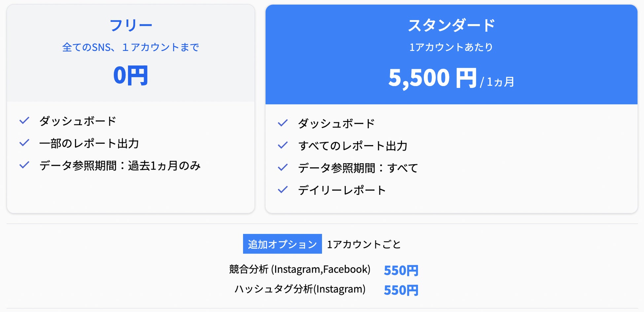This screenshot has height=312, width=644.
Task: Click the 1アカウントごと text
Action: (364, 244)
